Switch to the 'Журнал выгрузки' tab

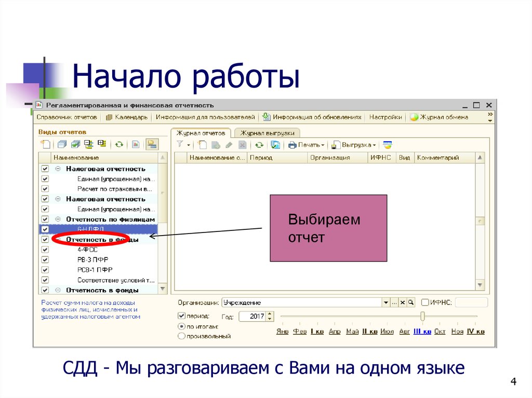tap(268, 132)
